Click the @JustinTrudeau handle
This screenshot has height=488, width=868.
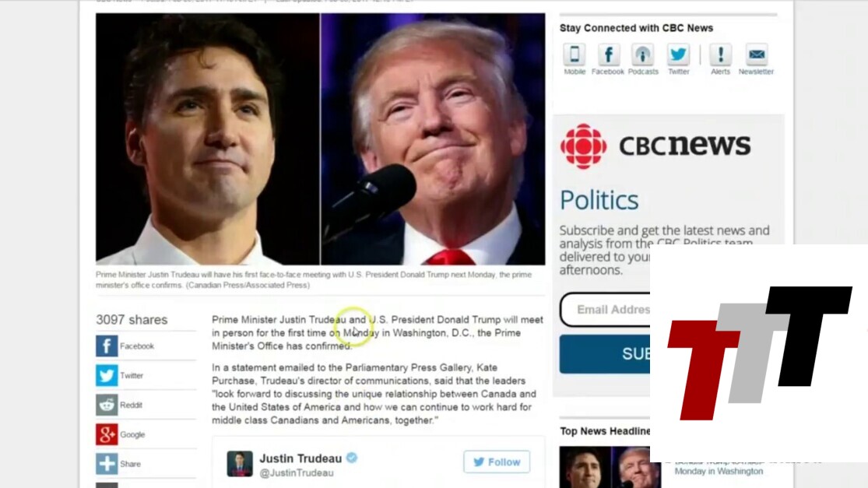tap(297, 473)
